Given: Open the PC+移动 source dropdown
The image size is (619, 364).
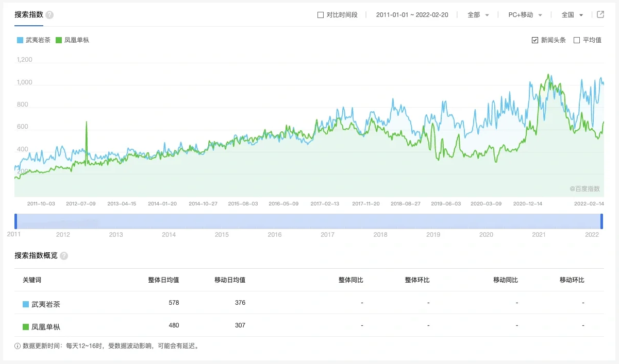Looking at the screenshot, I should pos(525,15).
